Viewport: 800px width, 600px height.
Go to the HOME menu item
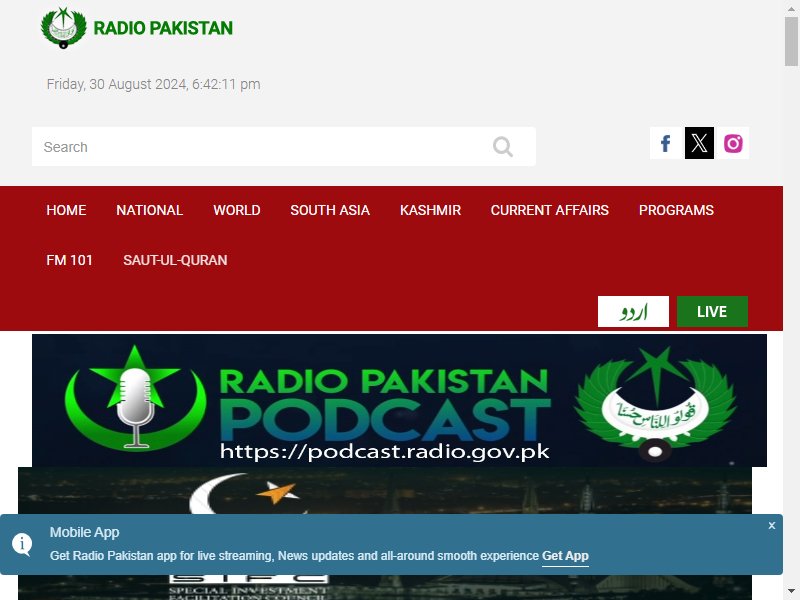[66, 210]
